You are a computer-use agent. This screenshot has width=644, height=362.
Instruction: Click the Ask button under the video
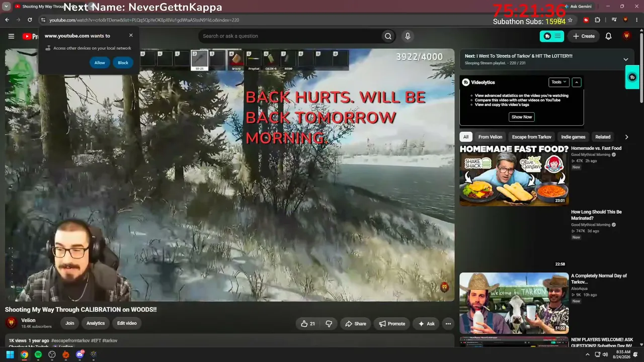pos(426,324)
